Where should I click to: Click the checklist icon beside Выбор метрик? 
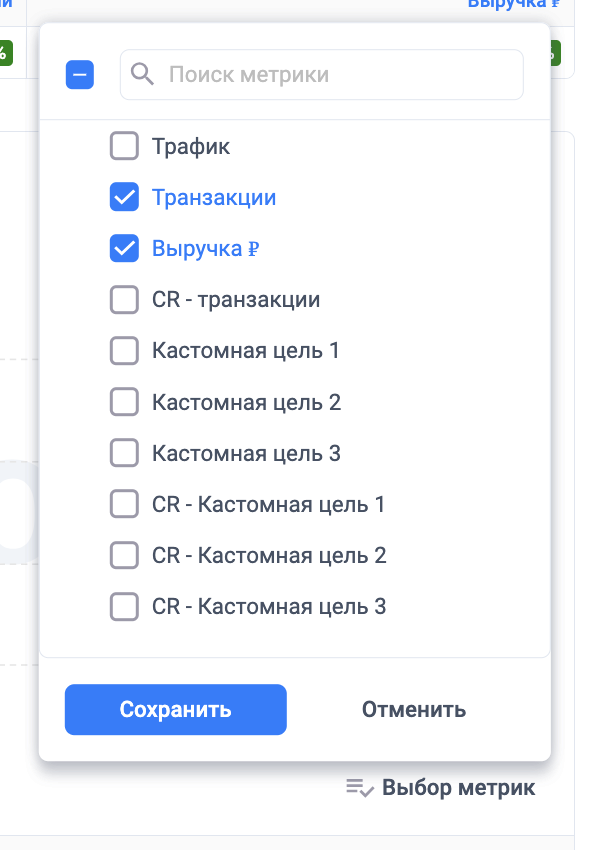[360, 788]
